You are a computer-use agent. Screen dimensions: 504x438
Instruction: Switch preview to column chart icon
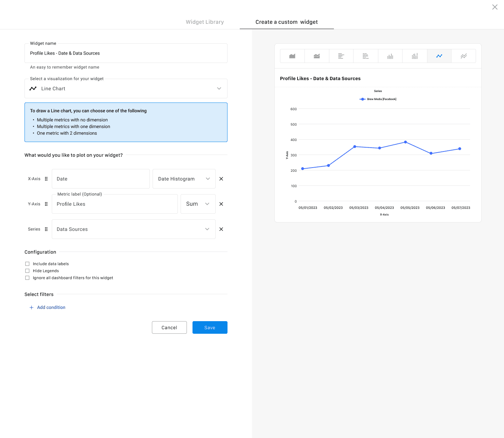(390, 56)
